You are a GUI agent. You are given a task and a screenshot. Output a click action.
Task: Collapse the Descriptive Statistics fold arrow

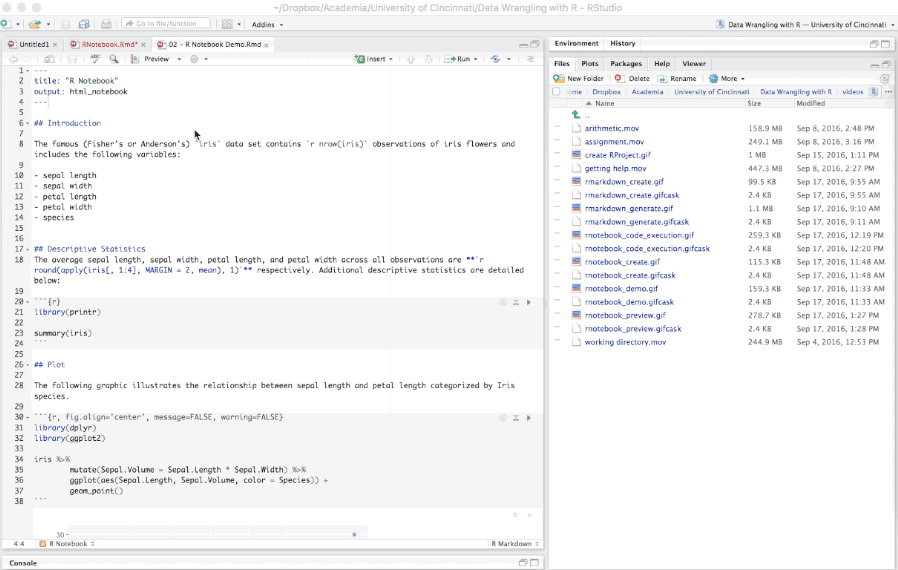pyautogui.click(x=27, y=249)
